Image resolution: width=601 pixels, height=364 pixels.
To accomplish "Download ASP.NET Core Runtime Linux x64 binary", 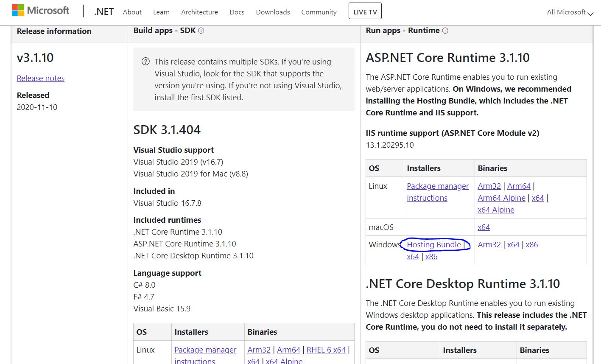I will 538,198.
